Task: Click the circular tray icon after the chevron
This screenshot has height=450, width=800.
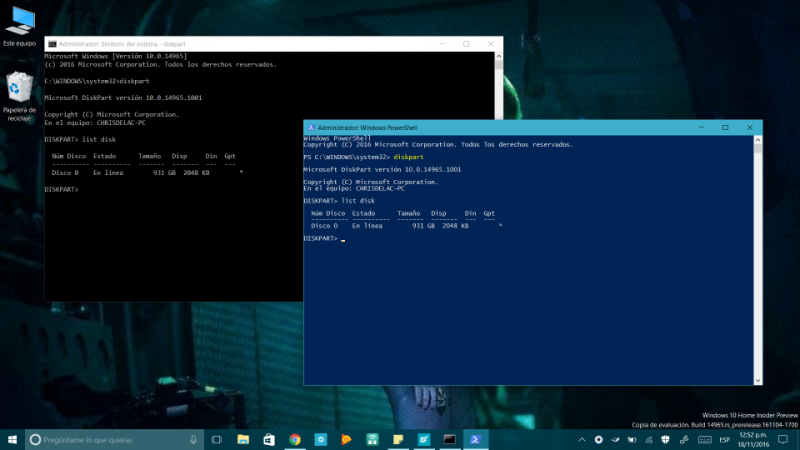Action: coord(598,439)
